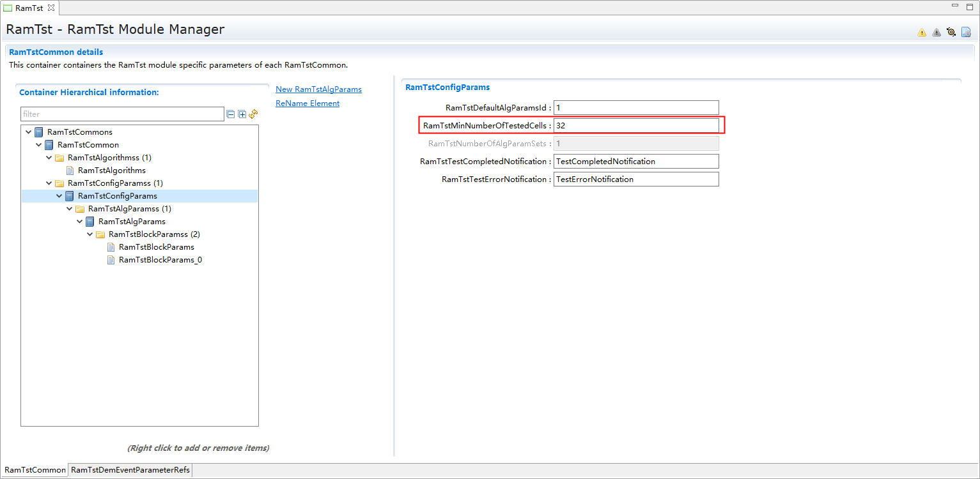Click the gear with arrows icon
Image resolution: width=980 pixels, height=479 pixels.
coord(951,33)
